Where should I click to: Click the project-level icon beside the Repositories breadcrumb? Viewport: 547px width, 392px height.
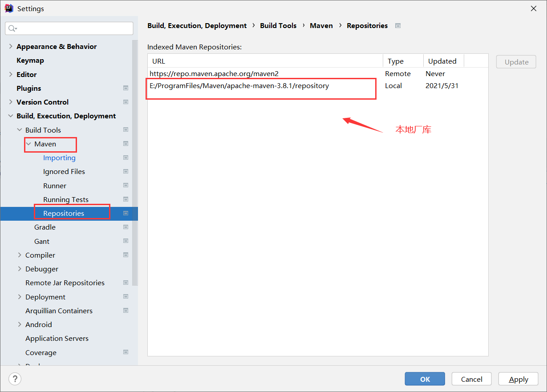tap(398, 26)
